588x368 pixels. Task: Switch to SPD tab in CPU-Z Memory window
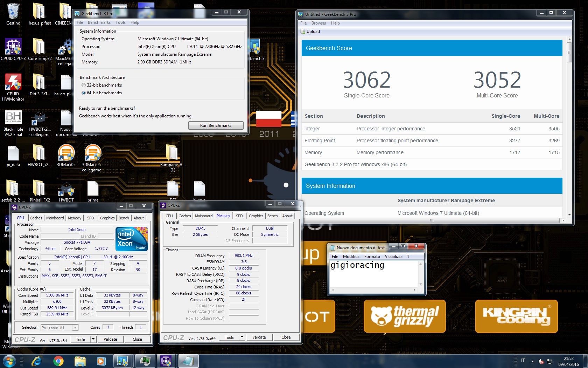(x=239, y=216)
